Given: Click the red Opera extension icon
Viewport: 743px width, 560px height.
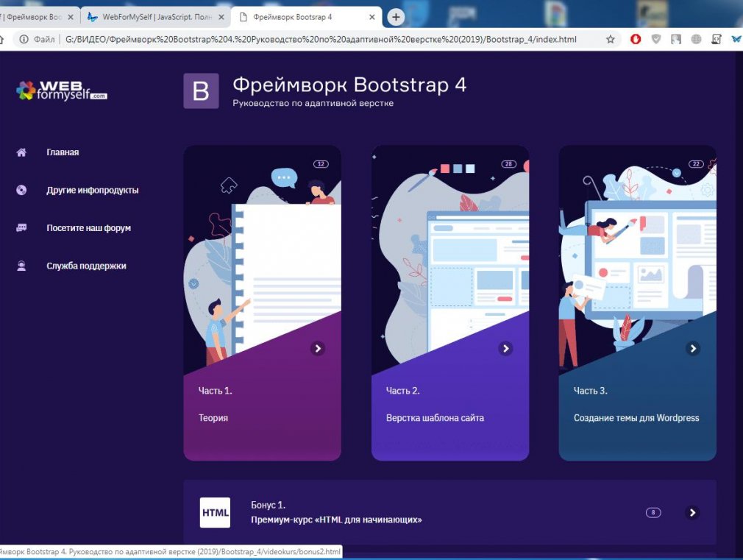Looking at the screenshot, I should pyautogui.click(x=636, y=39).
